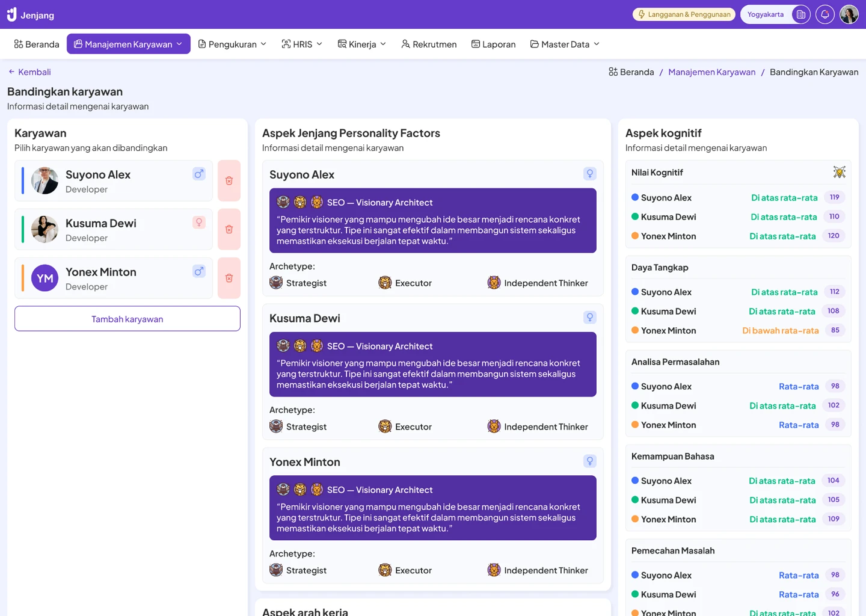Click the lightbulb icon in Kusuma Dewi personality card

click(589, 318)
